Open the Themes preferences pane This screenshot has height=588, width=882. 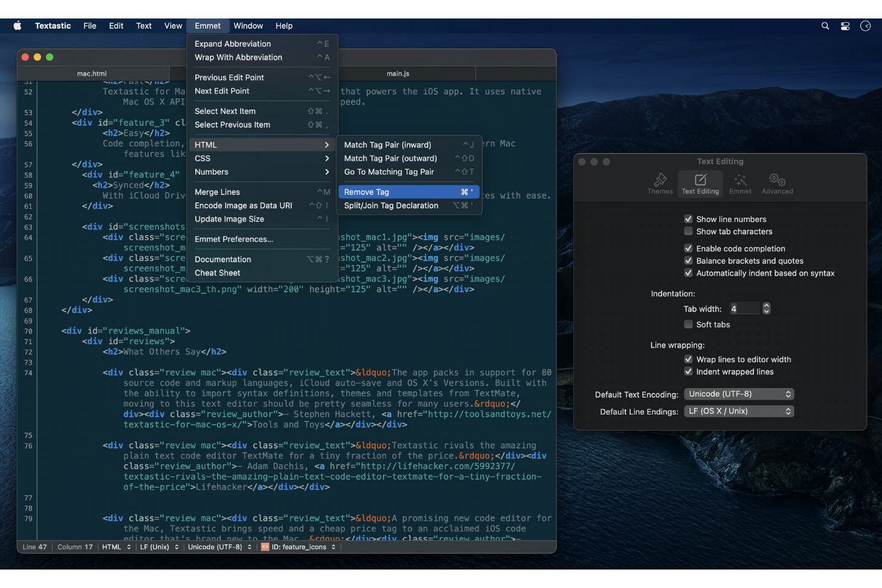pyautogui.click(x=660, y=183)
